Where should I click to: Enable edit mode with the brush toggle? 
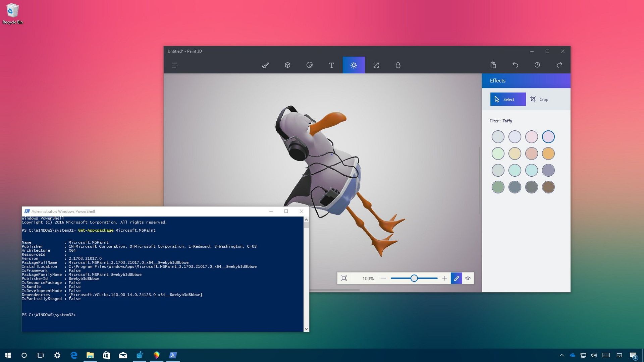pyautogui.click(x=457, y=278)
